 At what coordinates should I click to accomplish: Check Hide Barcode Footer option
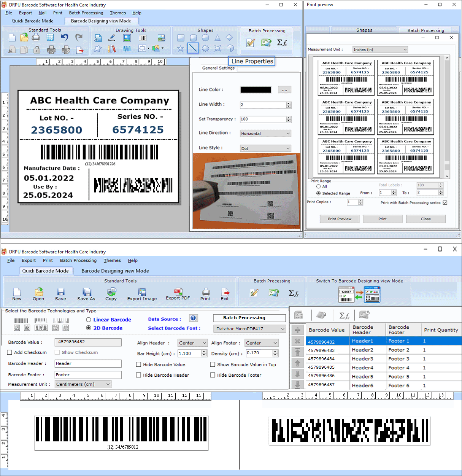[213, 375]
